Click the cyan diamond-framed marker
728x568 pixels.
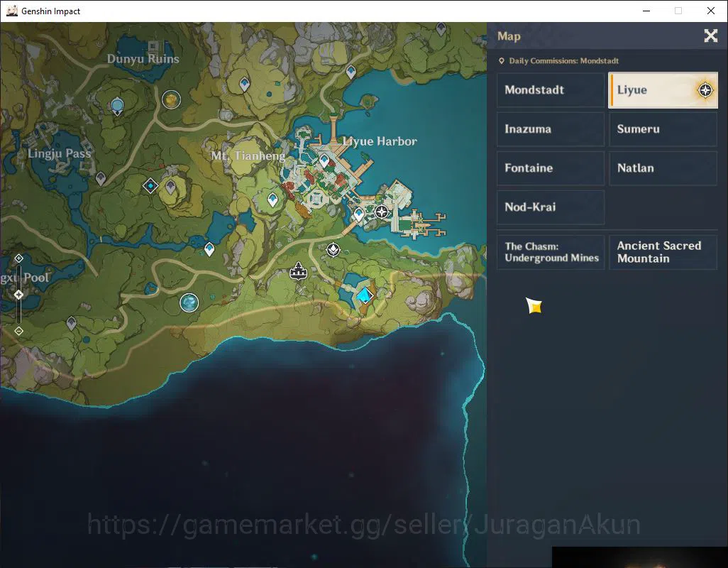click(x=150, y=186)
